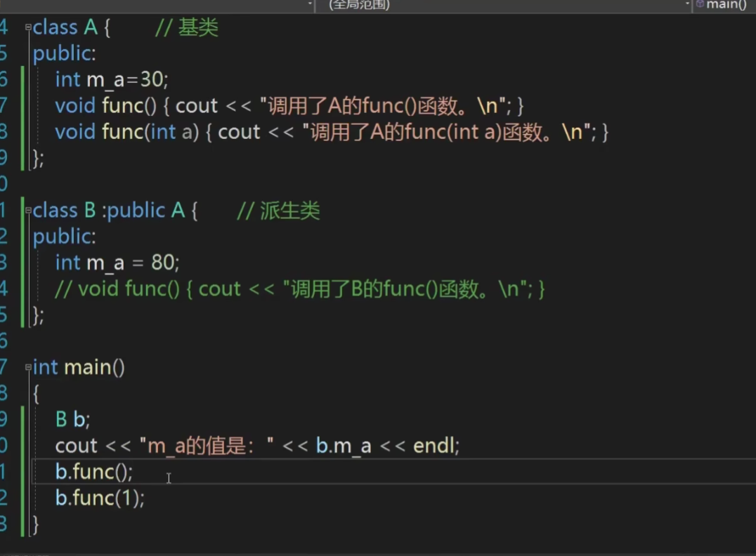Open the leftmost project navigation dropdown arrow
Screen dimensions: 756x556
310,4
